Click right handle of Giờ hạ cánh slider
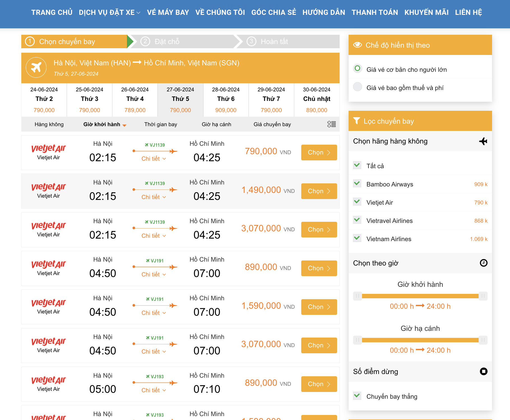 483,340
